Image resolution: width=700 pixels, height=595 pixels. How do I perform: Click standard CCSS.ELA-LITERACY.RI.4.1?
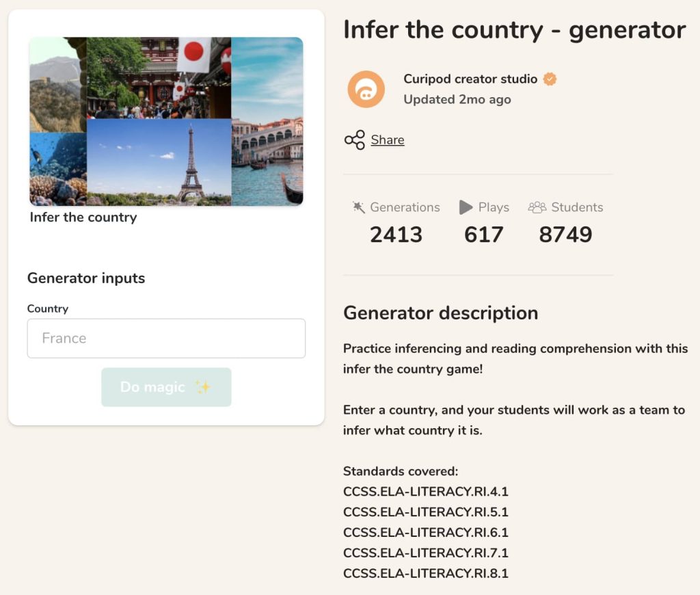click(x=425, y=491)
